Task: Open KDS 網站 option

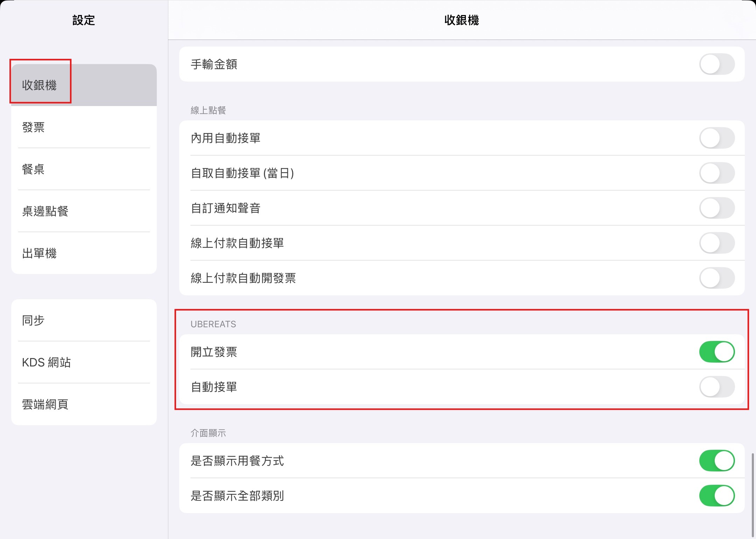Action: pos(84,362)
